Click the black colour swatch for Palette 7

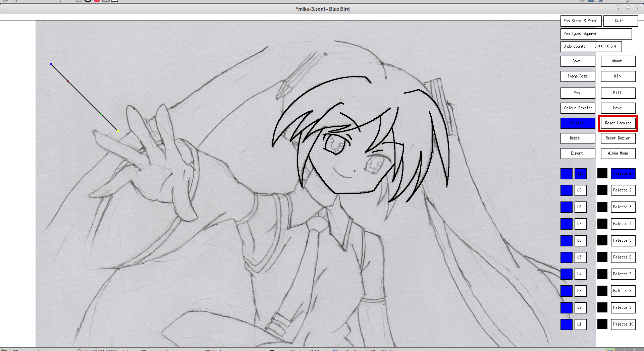pyautogui.click(x=602, y=274)
